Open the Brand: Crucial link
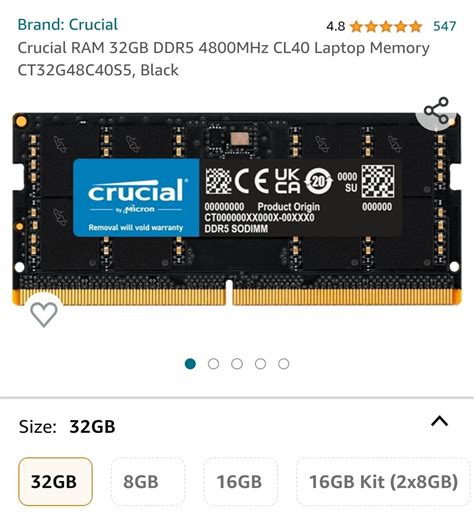Screen dimensions: 474x513 pos(68,25)
